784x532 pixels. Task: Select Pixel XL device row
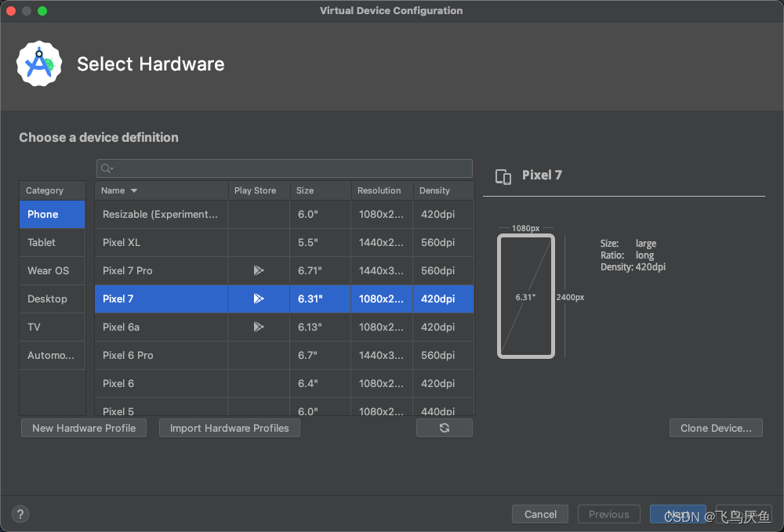click(285, 242)
